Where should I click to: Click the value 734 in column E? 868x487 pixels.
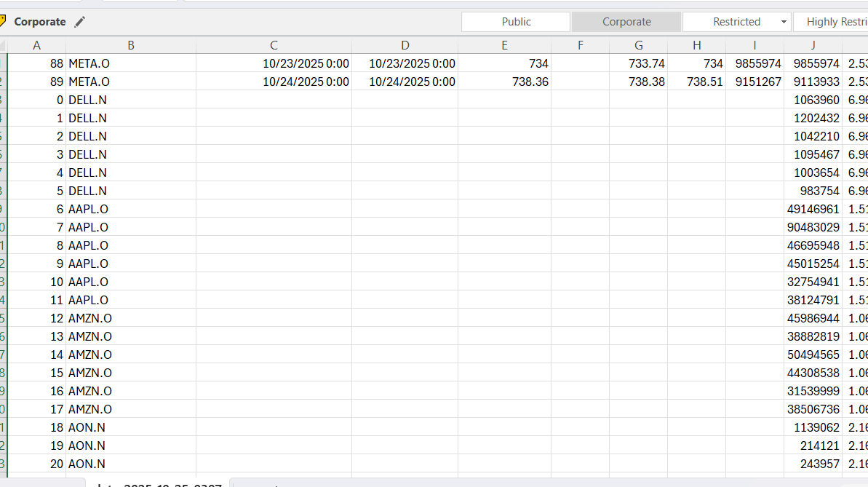coord(504,64)
